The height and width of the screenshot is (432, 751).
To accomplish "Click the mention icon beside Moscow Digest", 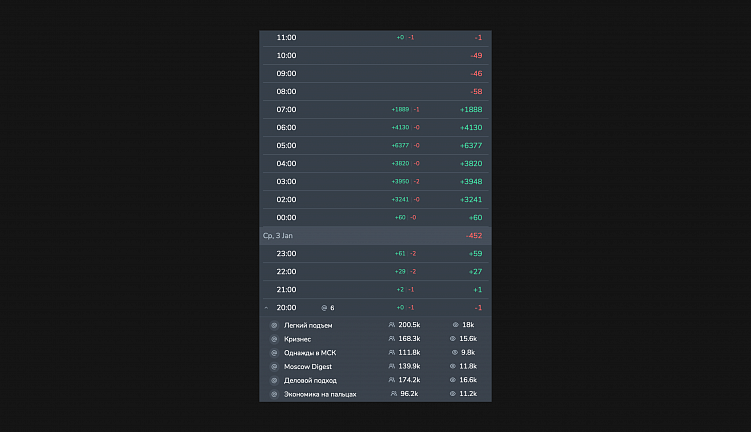I will [274, 367].
